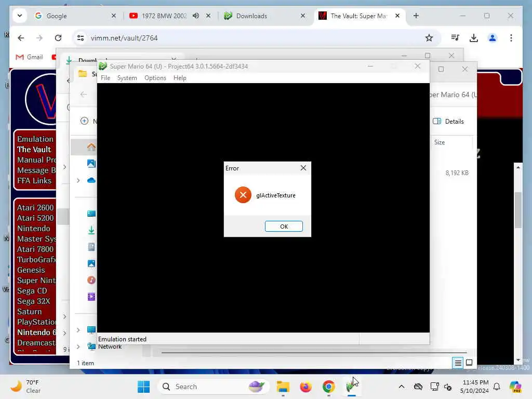Switch Explorer to large icons view
Screen dimensions: 532x399
(469, 363)
